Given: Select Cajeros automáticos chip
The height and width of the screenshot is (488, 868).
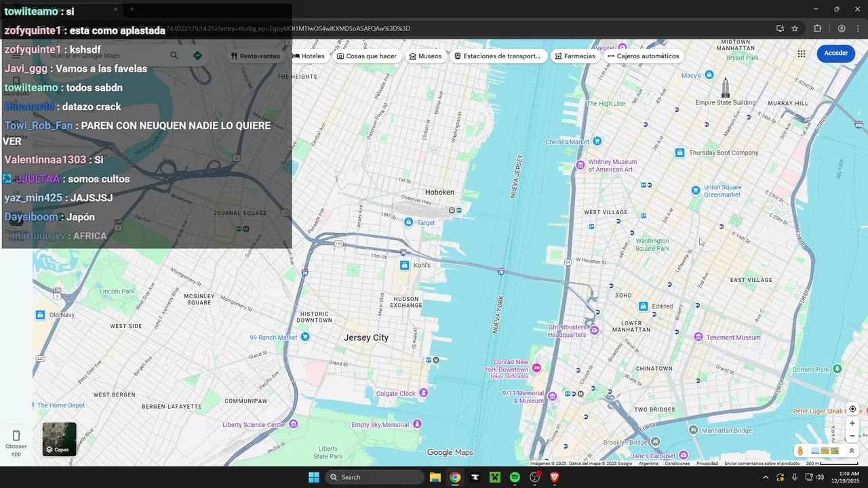Looking at the screenshot, I should pyautogui.click(x=644, y=56).
